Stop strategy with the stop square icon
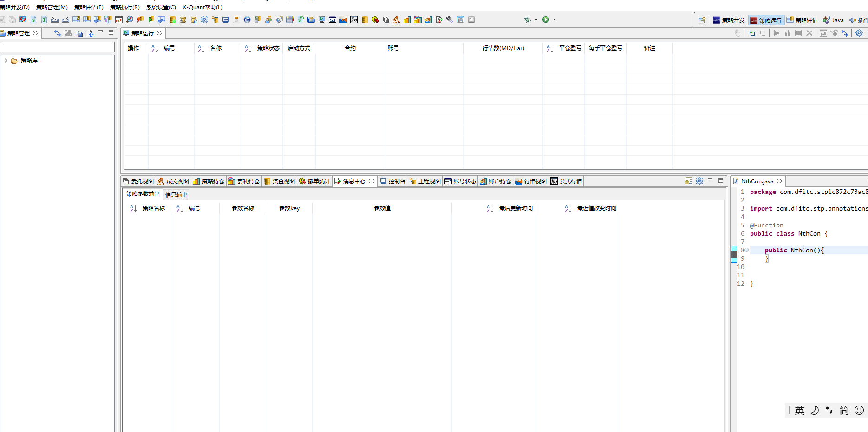868x432 pixels. [798, 33]
